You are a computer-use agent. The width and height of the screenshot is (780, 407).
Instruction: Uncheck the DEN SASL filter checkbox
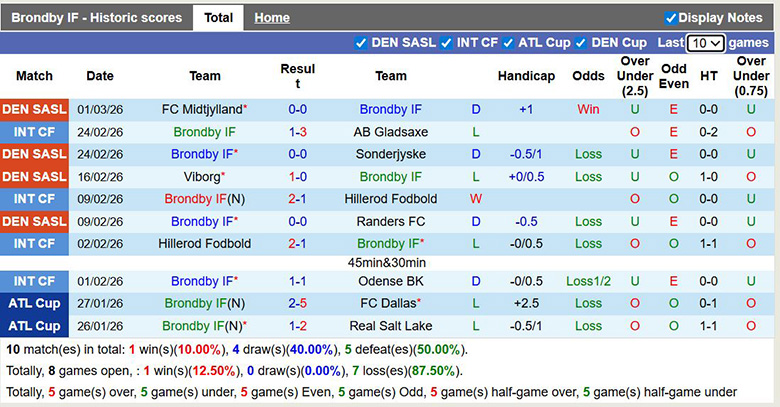(361, 43)
